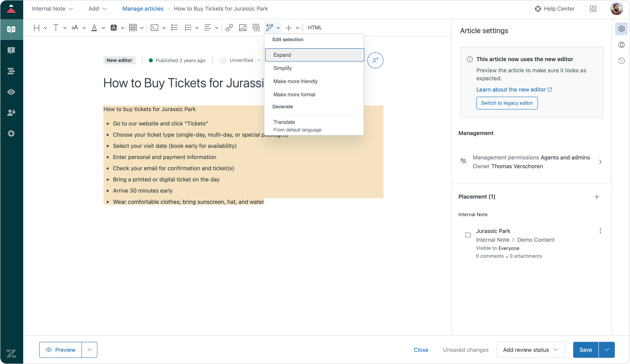Open the Add dropdown menu
The width and height of the screenshot is (630, 364).
pos(98,9)
